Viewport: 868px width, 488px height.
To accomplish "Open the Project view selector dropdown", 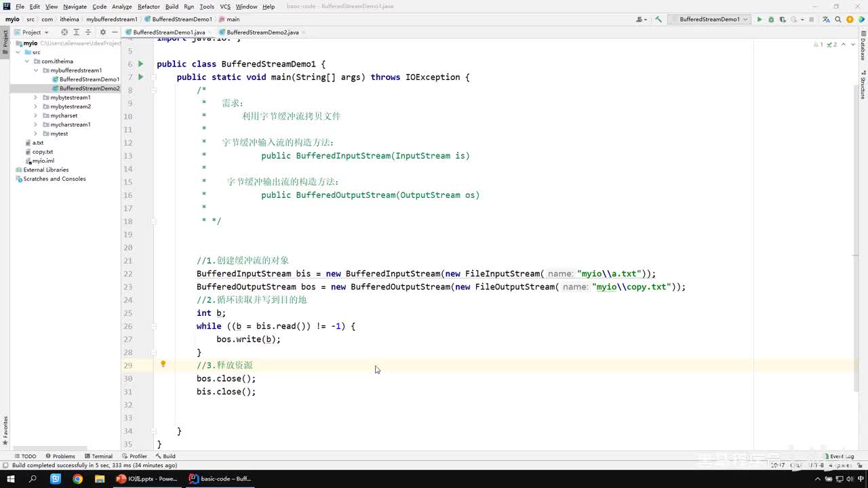I will (x=31, y=32).
